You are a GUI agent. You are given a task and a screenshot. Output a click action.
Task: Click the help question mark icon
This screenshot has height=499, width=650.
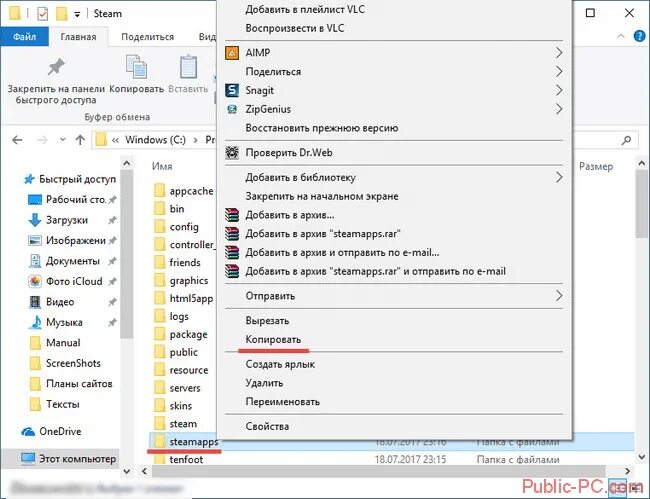[x=640, y=36]
